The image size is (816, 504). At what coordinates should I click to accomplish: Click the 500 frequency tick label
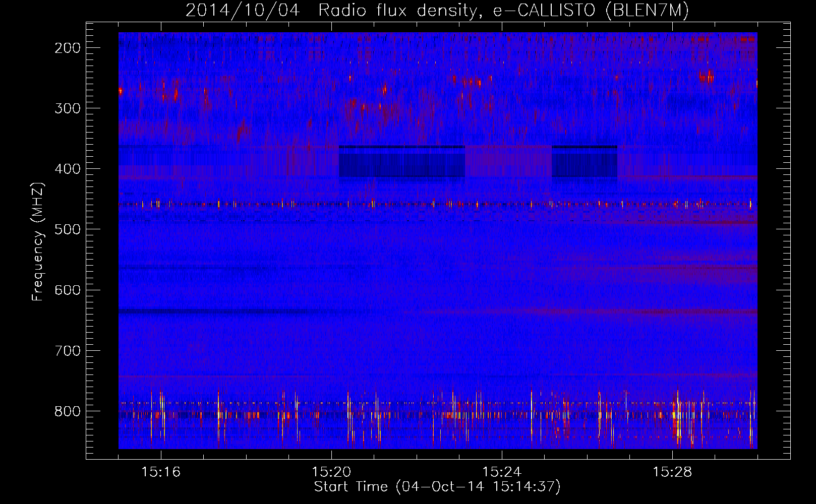click(68, 229)
